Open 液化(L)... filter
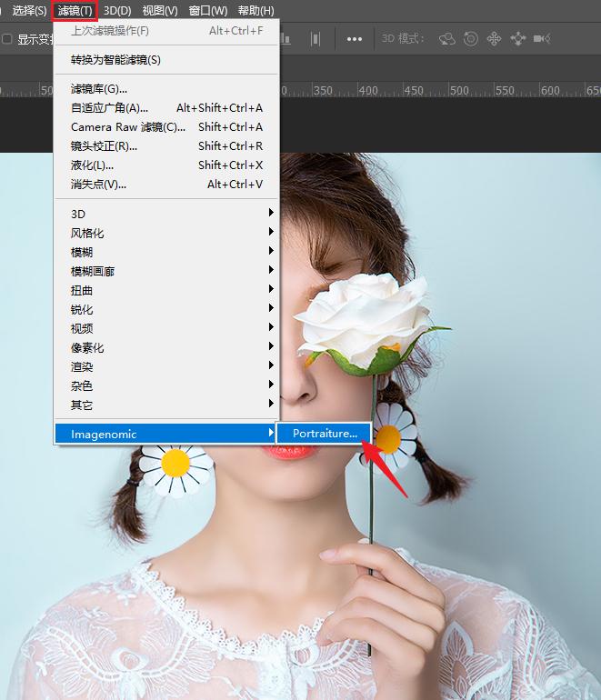This screenshot has width=601, height=700. 166,165
